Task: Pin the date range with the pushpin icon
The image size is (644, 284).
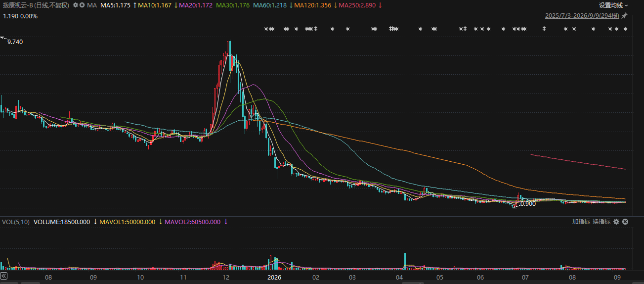Action: click(624, 16)
